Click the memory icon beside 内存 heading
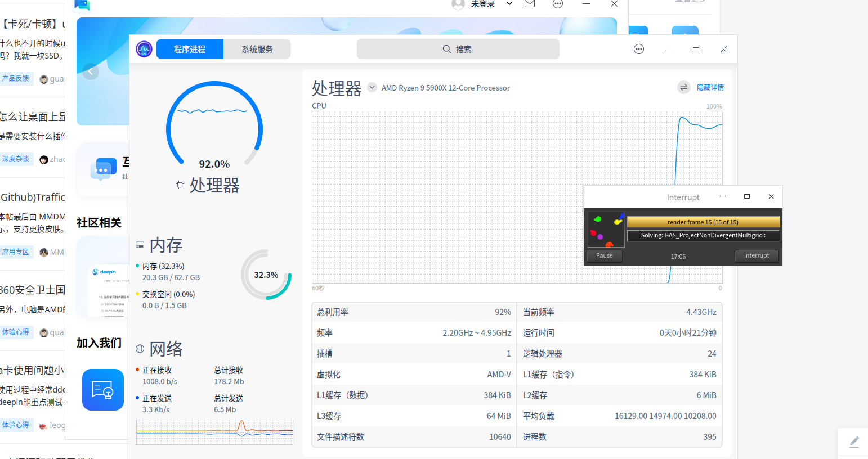This screenshot has width=868, height=459. point(140,245)
